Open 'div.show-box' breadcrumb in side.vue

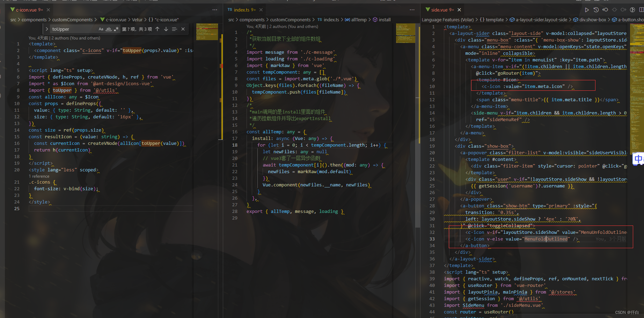pyautogui.click(x=590, y=20)
